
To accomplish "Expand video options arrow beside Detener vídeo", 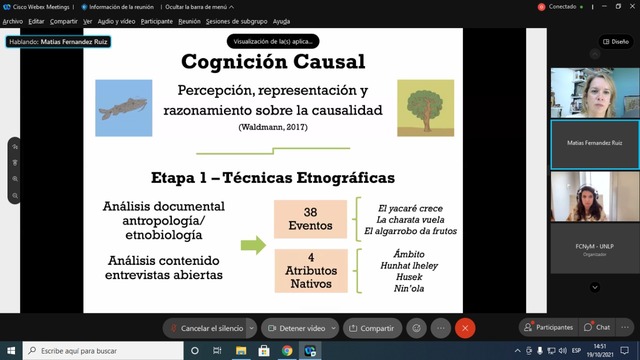I will (x=334, y=328).
